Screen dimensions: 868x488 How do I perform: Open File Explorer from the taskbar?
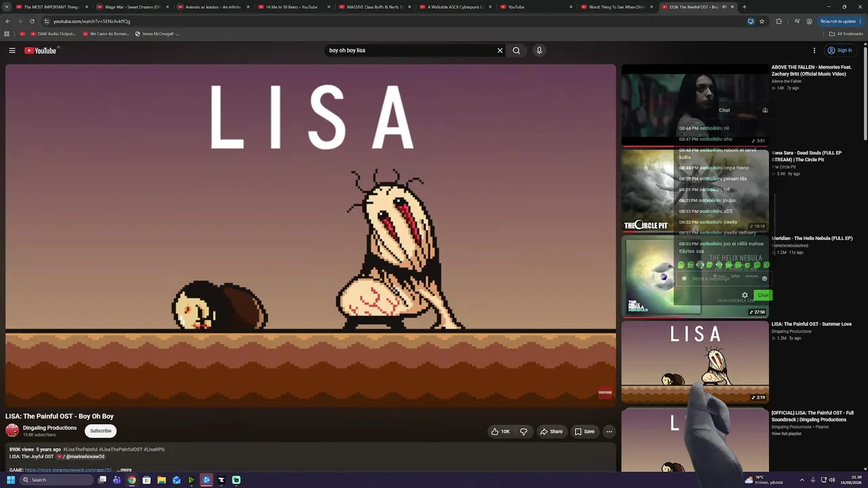pyautogui.click(x=161, y=480)
